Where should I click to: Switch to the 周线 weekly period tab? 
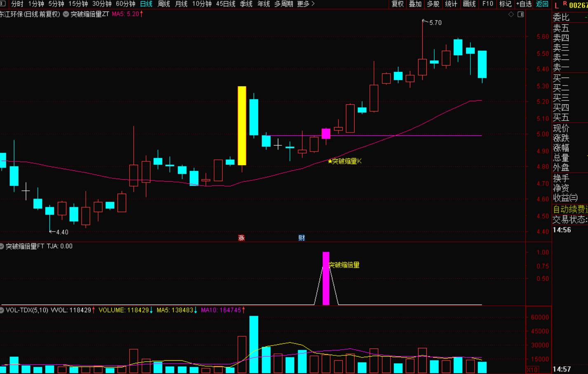point(164,4)
